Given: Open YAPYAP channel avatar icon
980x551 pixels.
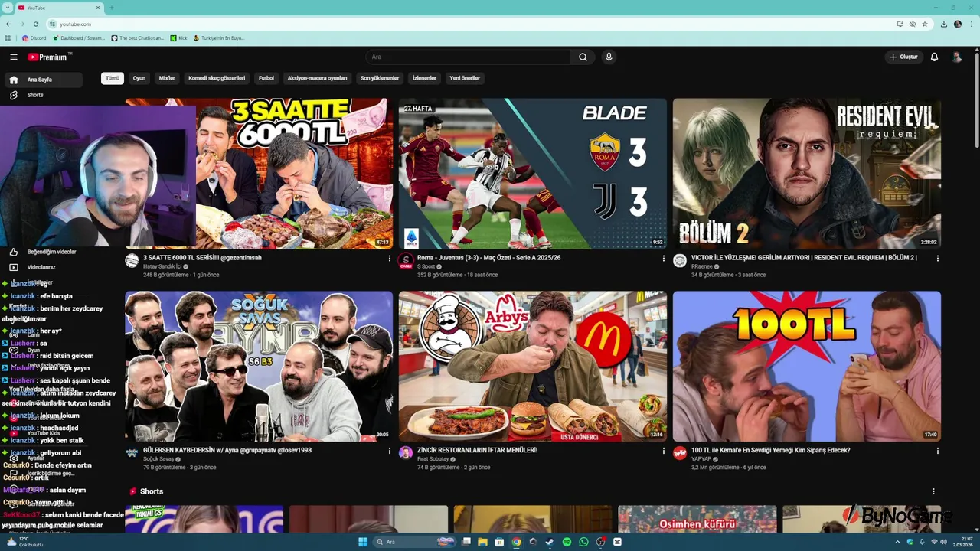Looking at the screenshot, I should [x=680, y=454].
